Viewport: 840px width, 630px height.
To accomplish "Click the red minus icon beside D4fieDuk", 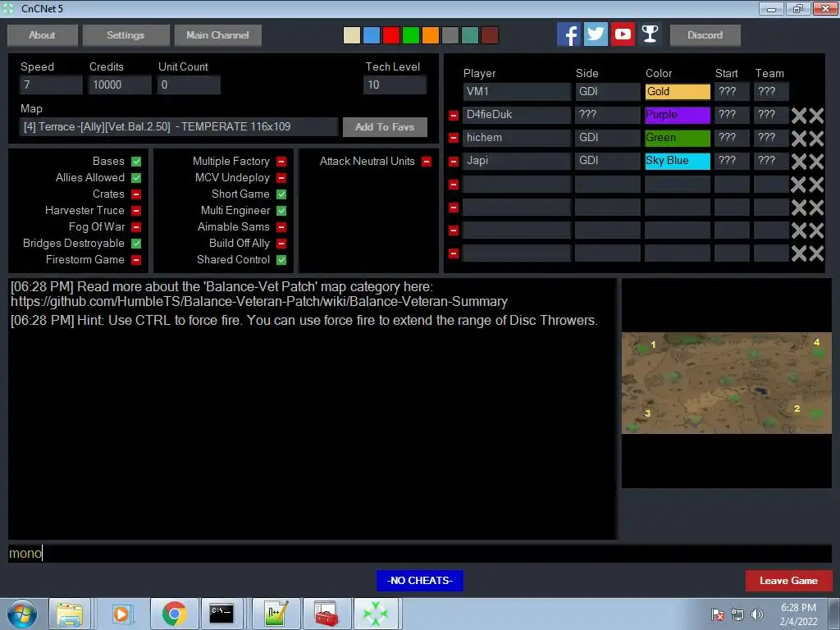I will click(x=453, y=115).
